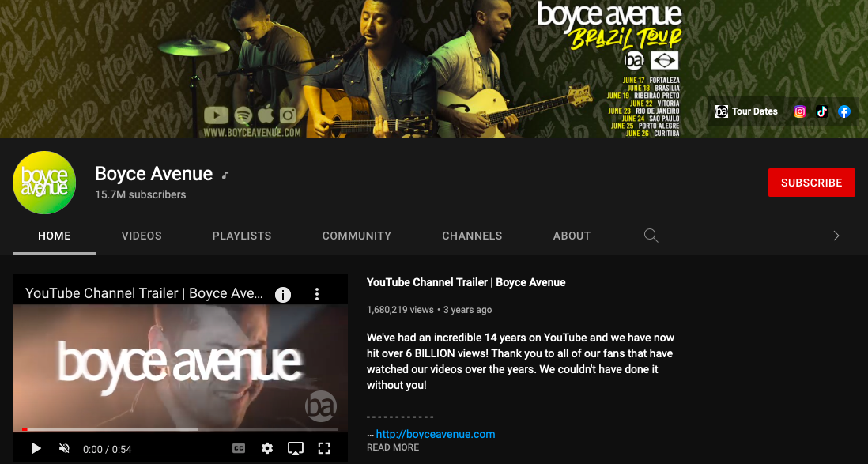Click the Boyce Avenue channel name

point(154,174)
